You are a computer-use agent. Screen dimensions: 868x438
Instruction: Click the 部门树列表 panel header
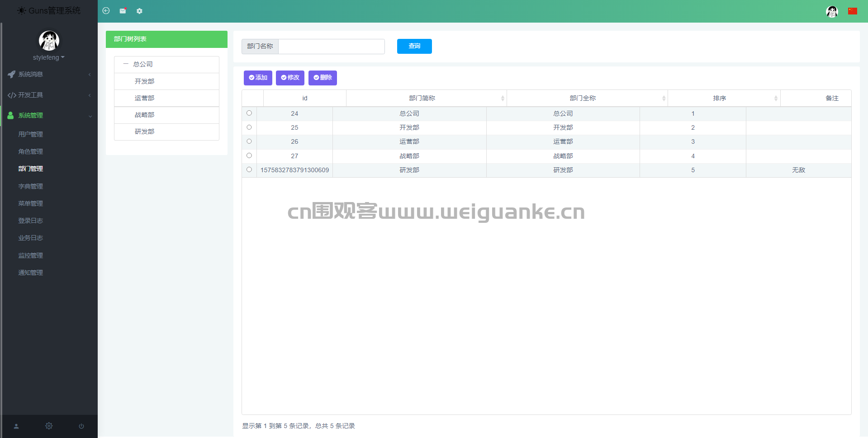click(166, 39)
